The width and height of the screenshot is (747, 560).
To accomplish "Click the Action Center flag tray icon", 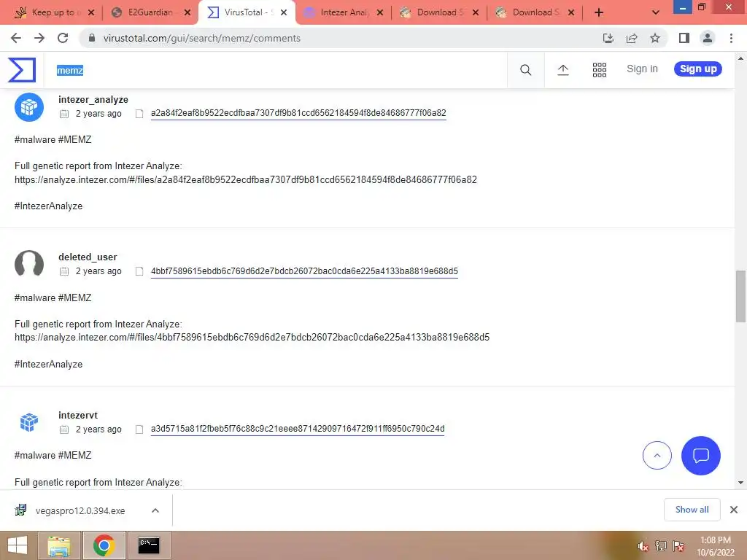I will pyautogui.click(x=678, y=546).
